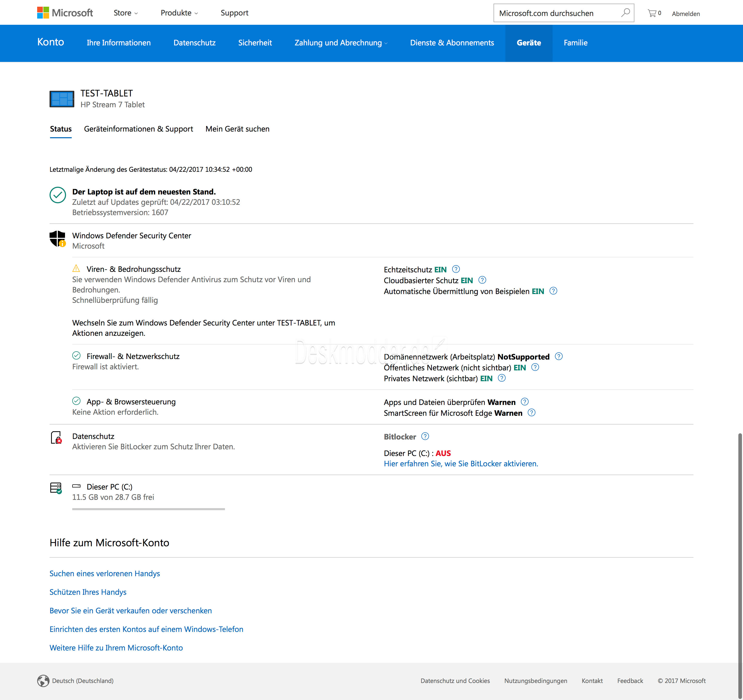Open Datenschutz in the blue navigation bar
The width and height of the screenshot is (743, 700).
click(194, 43)
